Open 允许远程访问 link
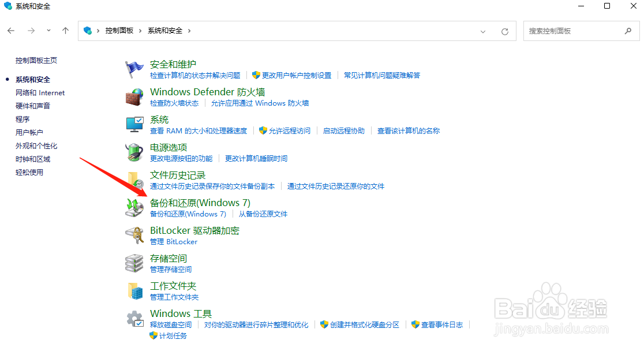The image size is (644, 351). (x=290, y=131)
